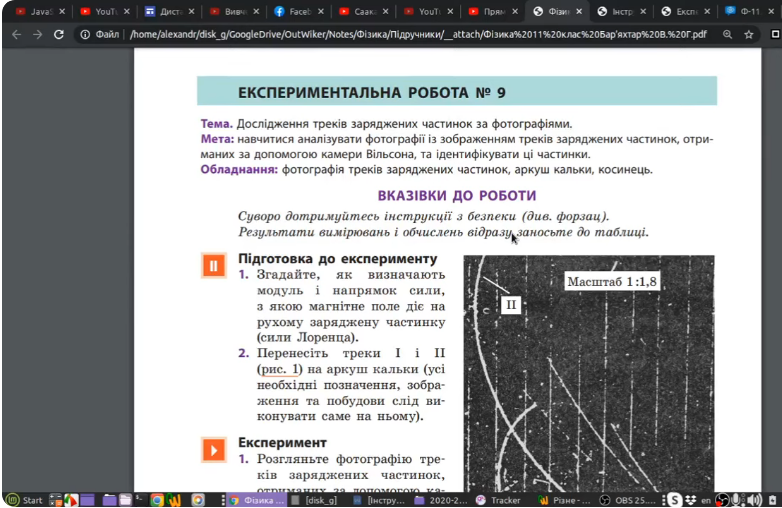Image resolution: width=782 pixels, height=508 pixels.
Task: Click the 'ВКАЗІВКИ ДО РОБОТИ' heading
Action: [456, 195]
